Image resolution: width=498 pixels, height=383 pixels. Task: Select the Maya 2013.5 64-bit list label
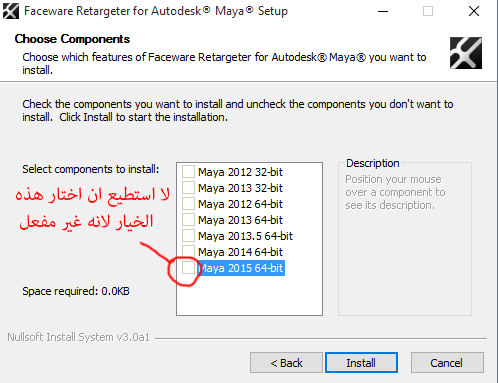(245, 236)
